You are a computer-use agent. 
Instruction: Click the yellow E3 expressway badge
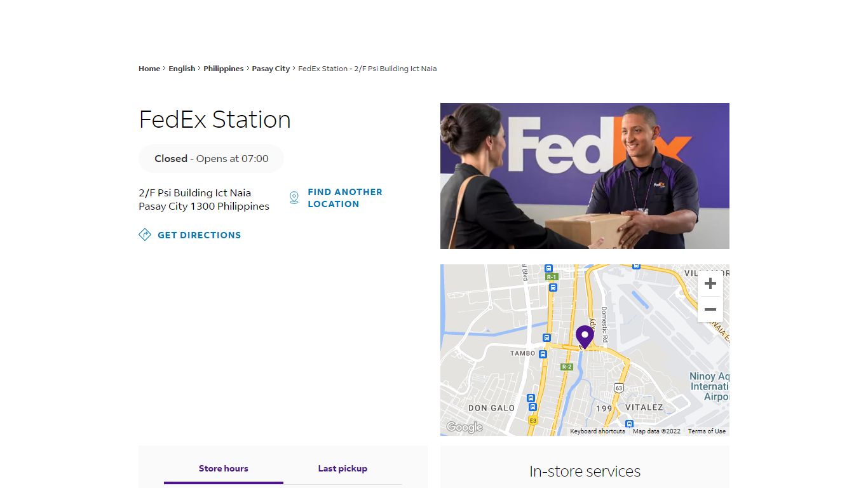pos(533,420)
